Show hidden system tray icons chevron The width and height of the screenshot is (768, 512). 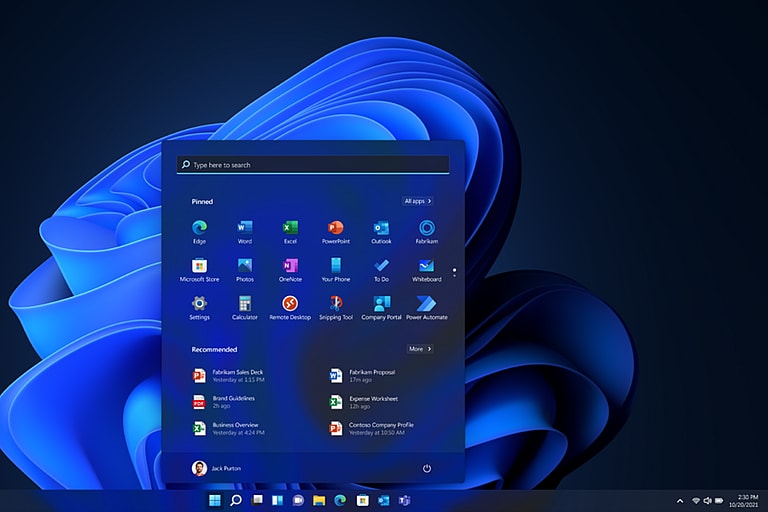point(681,500)
